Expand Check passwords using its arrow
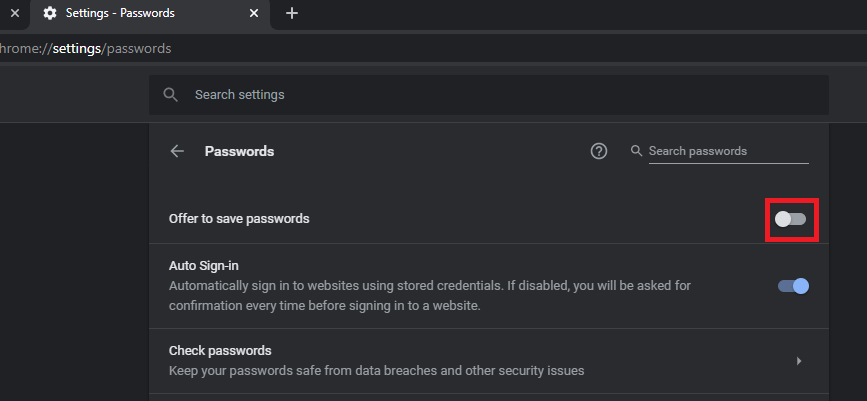Screen dimensions: 867x401 (798, 360)
